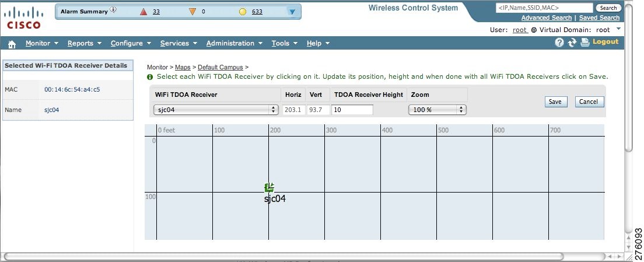Open the Reports menu
Image resolution: width=644 pixels, height=262 pixels.
(85, 43)
